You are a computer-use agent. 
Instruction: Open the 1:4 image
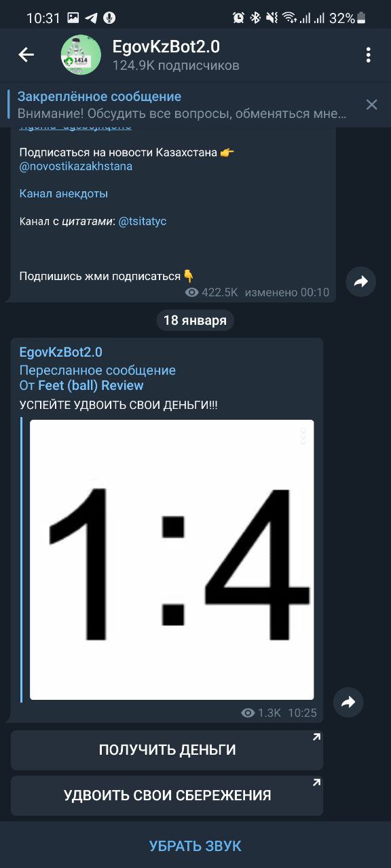coord(172,559)
